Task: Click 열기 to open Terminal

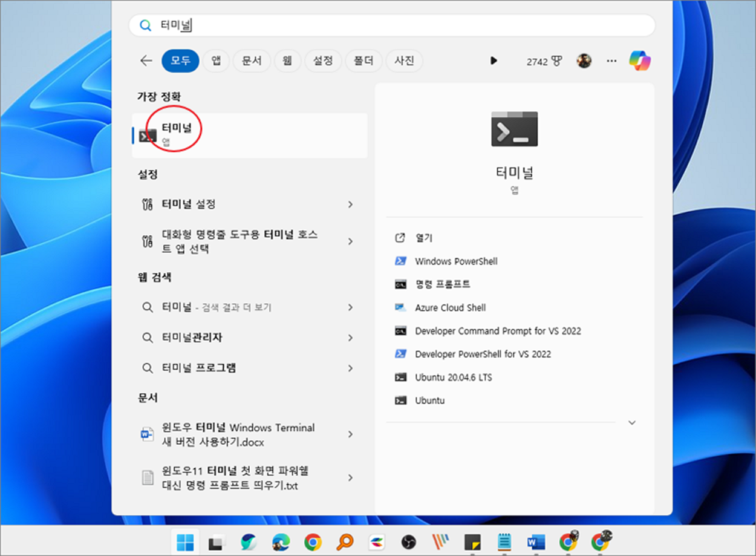Action: click(x=423, y=238)
